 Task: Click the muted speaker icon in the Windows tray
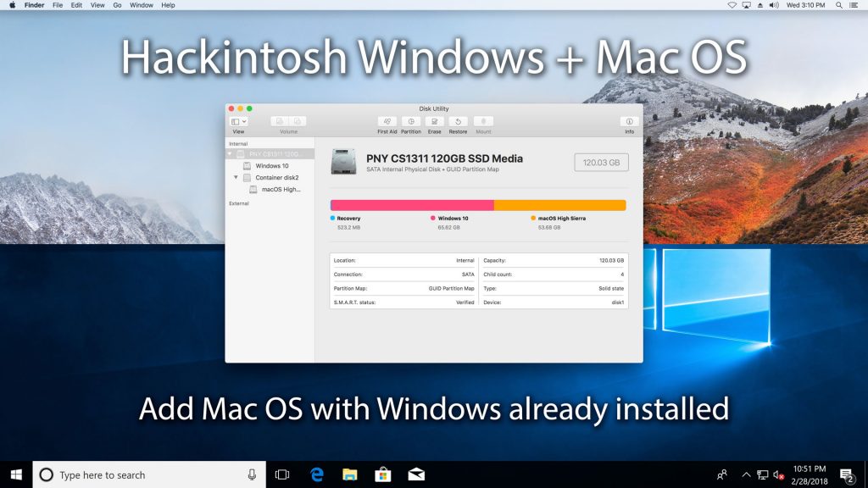[778, 474]
